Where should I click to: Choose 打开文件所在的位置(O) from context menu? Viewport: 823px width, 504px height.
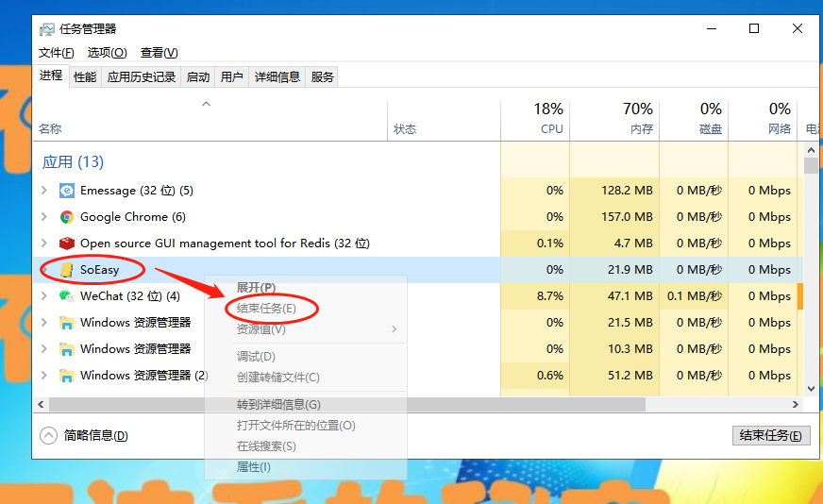point(295,426)
